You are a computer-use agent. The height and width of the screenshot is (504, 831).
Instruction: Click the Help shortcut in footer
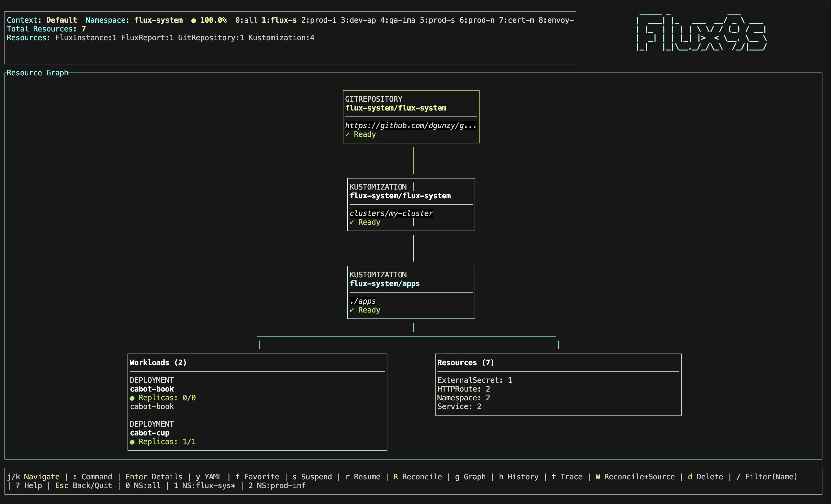pyautogui.click(x=29, y=485)
